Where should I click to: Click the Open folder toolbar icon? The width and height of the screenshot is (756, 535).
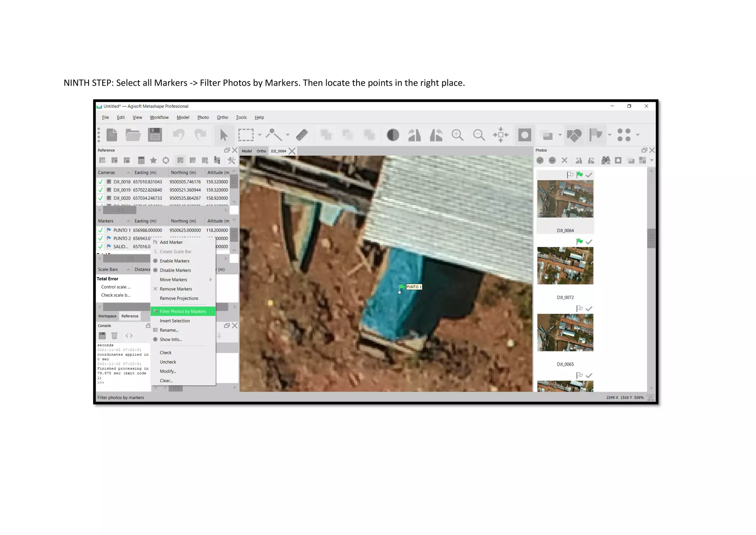coord(133,135)
